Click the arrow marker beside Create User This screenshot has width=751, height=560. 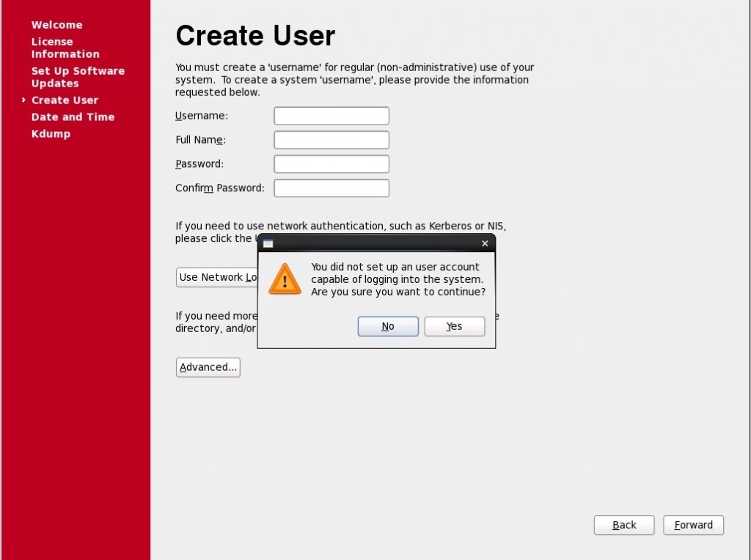coord(22,100)
